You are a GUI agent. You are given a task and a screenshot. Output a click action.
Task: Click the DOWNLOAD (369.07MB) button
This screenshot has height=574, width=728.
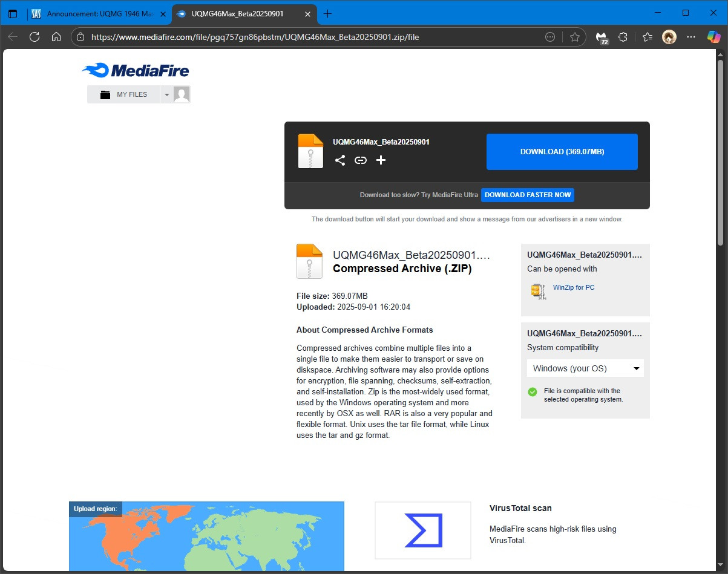[x=562, y=152]
